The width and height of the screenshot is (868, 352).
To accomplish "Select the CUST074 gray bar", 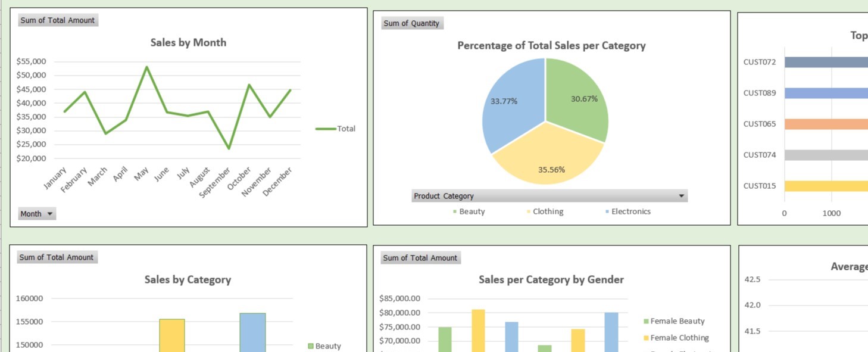I will [826, 155].
